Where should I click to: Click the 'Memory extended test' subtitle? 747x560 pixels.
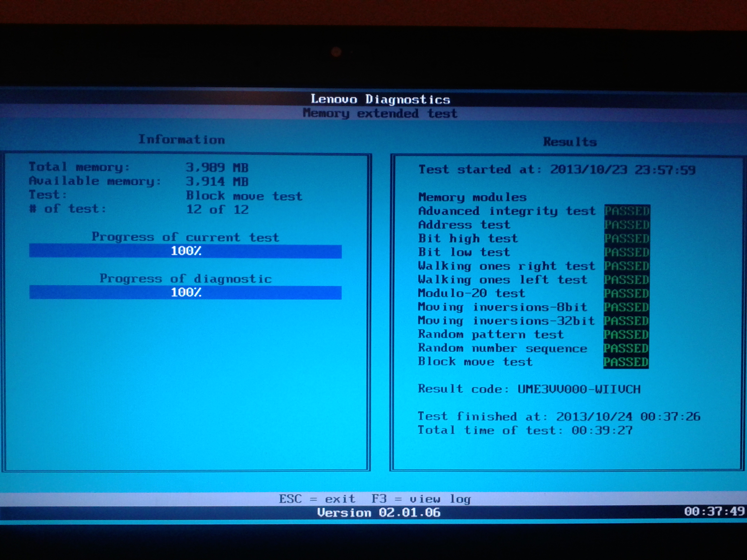click(x=380, y=113)
